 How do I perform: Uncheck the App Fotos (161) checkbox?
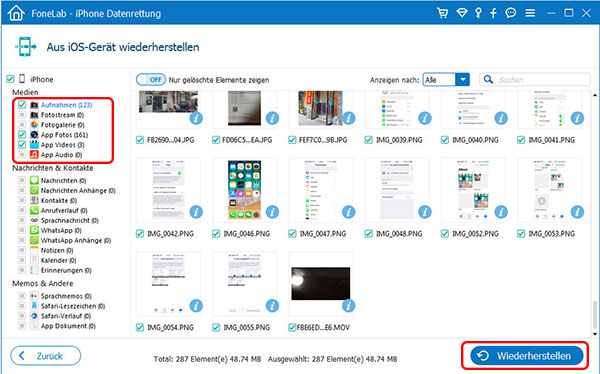(x=22, y=134)
